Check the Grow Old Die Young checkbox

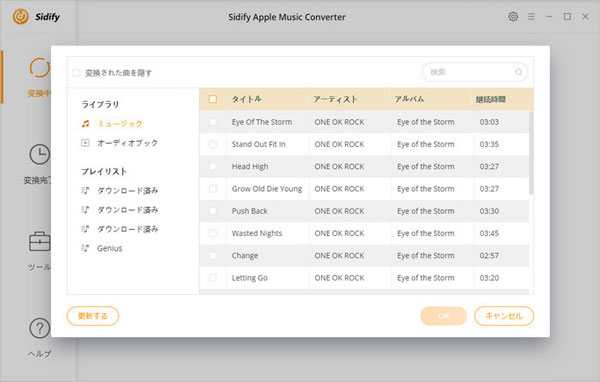(213, 189)
